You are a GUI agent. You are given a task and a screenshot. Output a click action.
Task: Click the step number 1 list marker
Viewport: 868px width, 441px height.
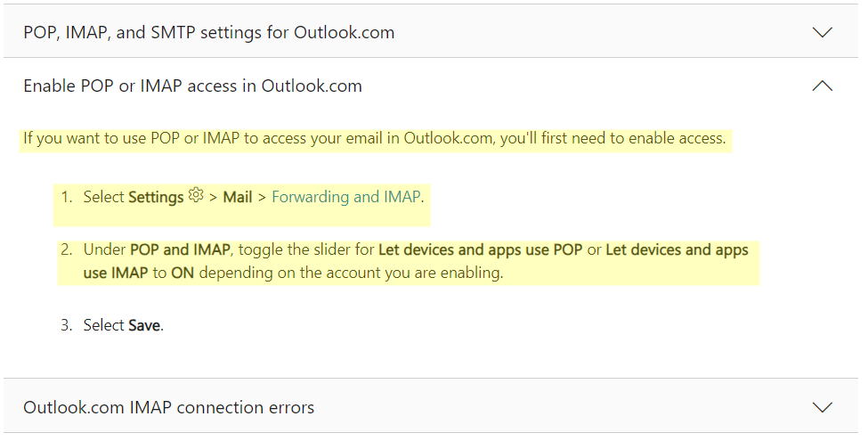click(66, 197)
